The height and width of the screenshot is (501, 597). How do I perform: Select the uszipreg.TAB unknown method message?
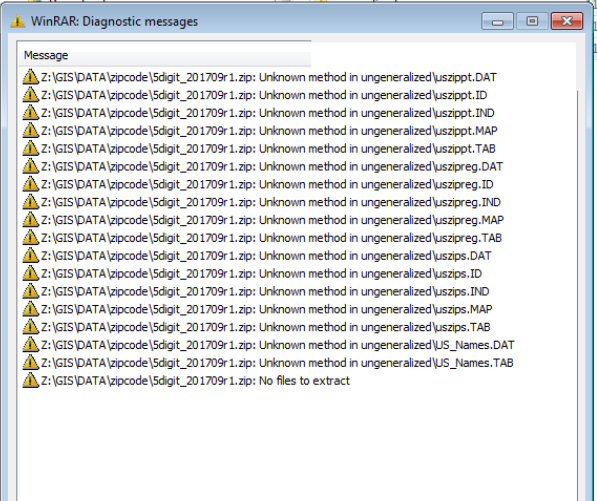click(271, 238)
